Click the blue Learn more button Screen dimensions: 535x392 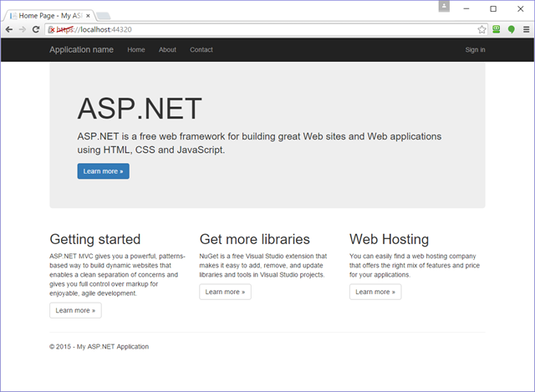tap(103, 171)
